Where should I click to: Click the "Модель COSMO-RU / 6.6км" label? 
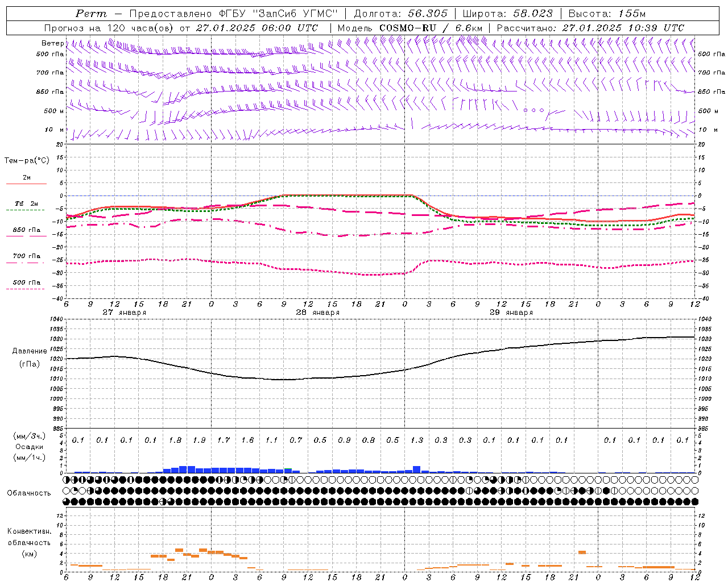click(409, 28)
